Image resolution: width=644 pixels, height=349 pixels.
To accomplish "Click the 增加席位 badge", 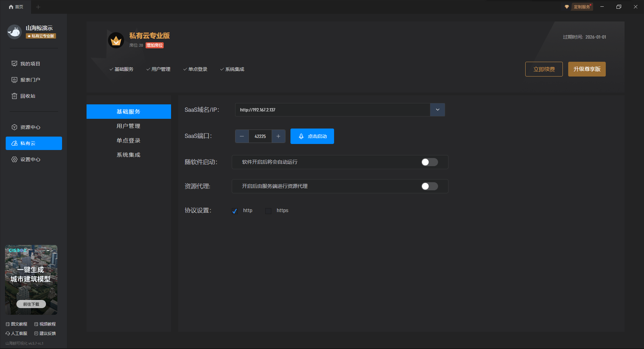I will tap(155, 45).
